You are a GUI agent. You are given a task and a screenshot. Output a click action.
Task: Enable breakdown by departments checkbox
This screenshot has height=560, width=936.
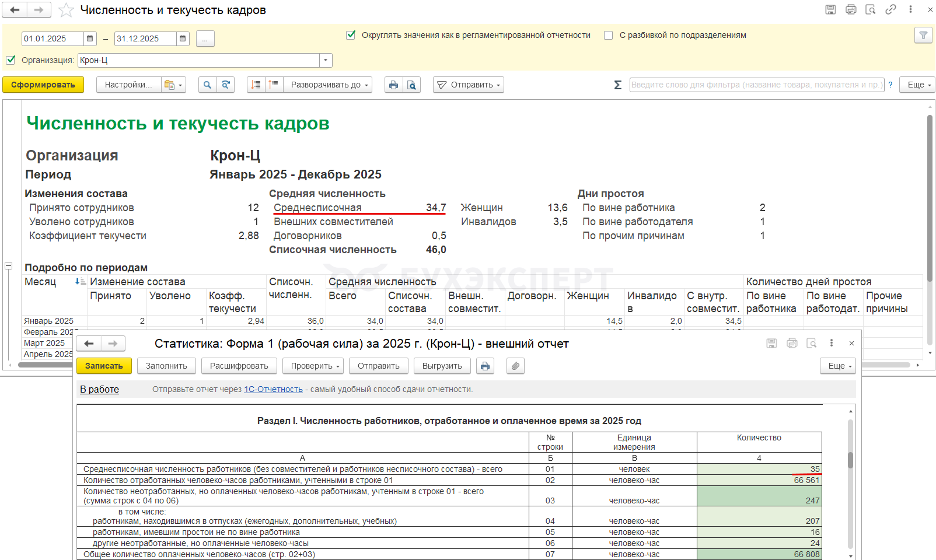click(x=608, y=35)
